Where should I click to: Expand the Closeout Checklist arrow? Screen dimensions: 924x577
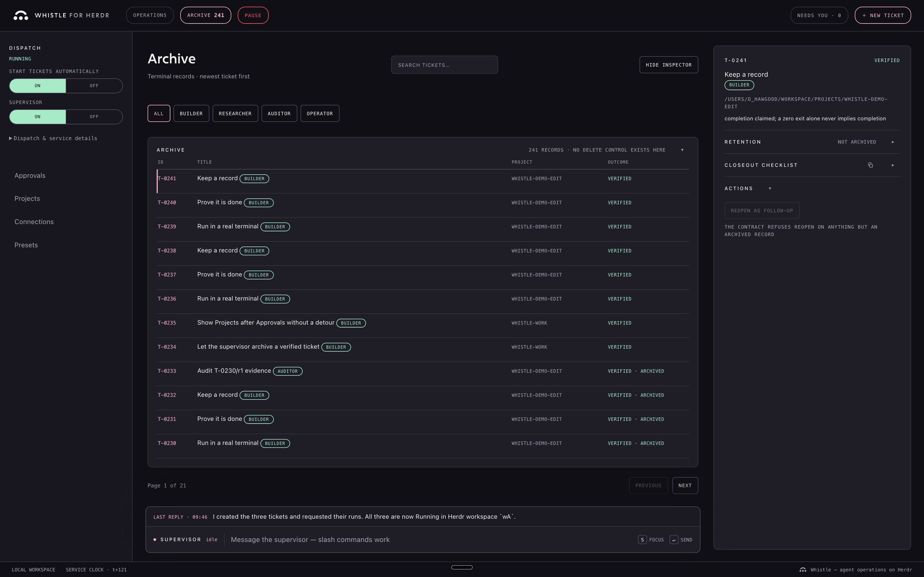pyautogui.click(x=893, y=165)
